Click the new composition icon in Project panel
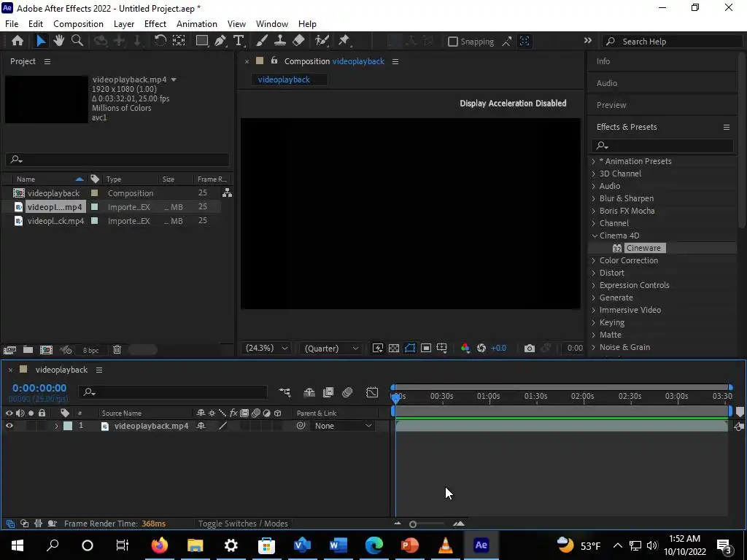This screenshot has width=747, height=560. (x=46, y=350)
